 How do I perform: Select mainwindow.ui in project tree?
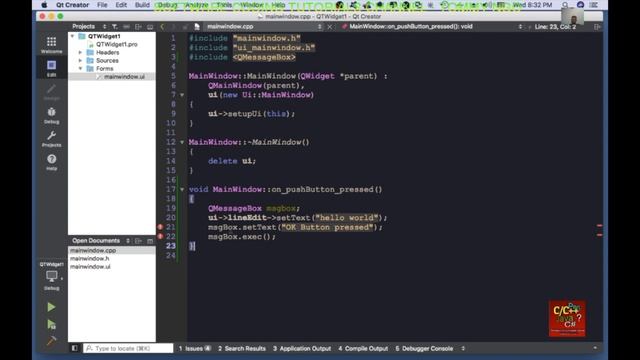(x=124, y=77)
